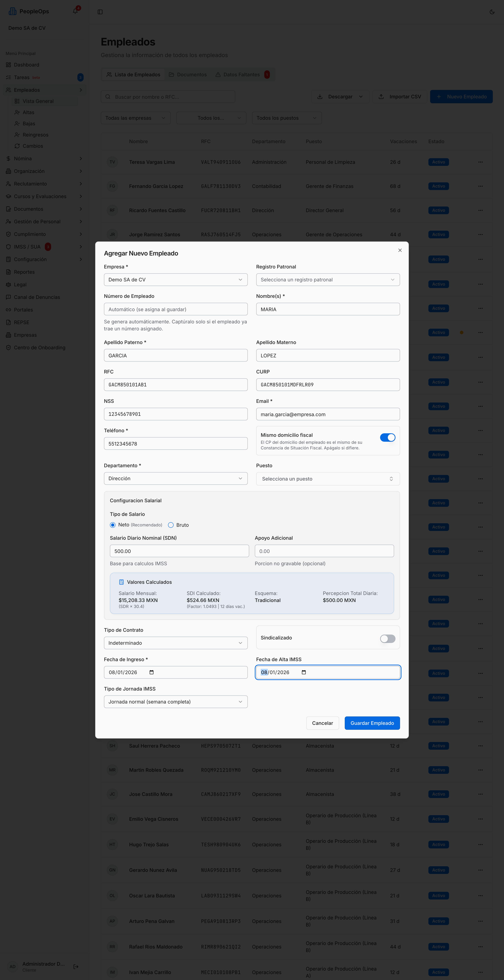Open the Puesto selector
This screenshot has height=980, width=504.
[328, 479]
